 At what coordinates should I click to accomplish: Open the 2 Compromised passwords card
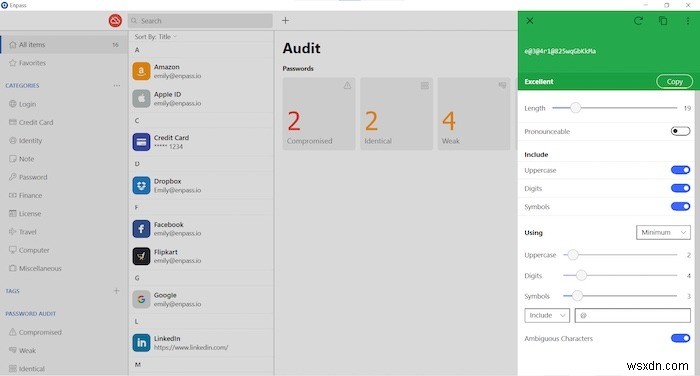[319, 113]
